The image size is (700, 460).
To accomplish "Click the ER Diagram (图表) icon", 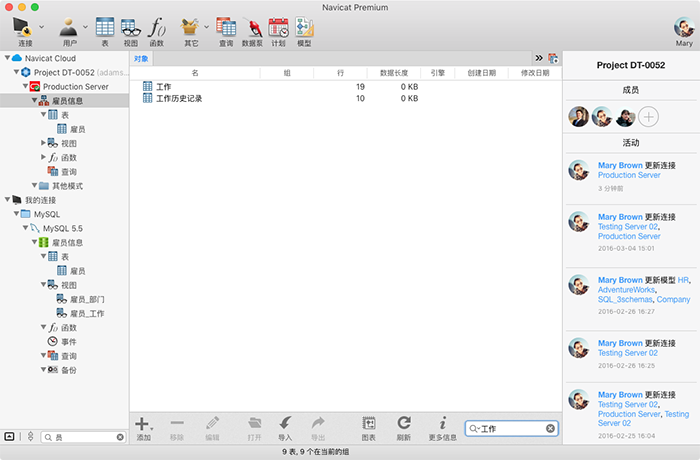I will (x=368, y=423).
